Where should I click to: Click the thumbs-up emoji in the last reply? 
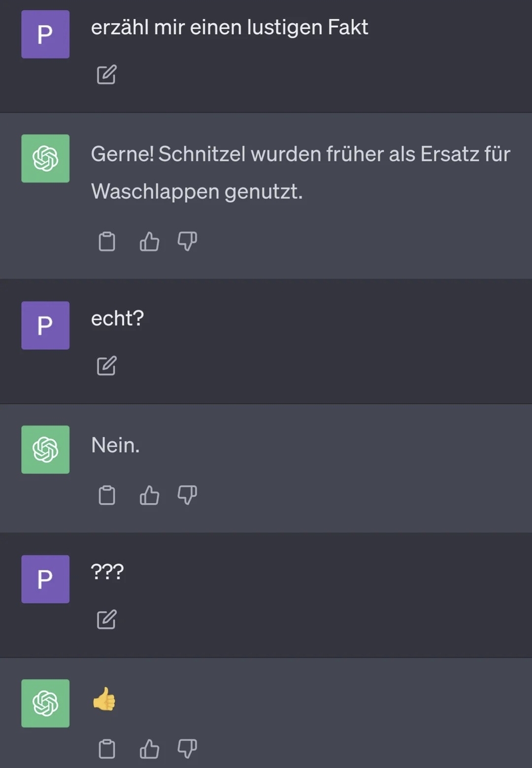tap(104, 699)
